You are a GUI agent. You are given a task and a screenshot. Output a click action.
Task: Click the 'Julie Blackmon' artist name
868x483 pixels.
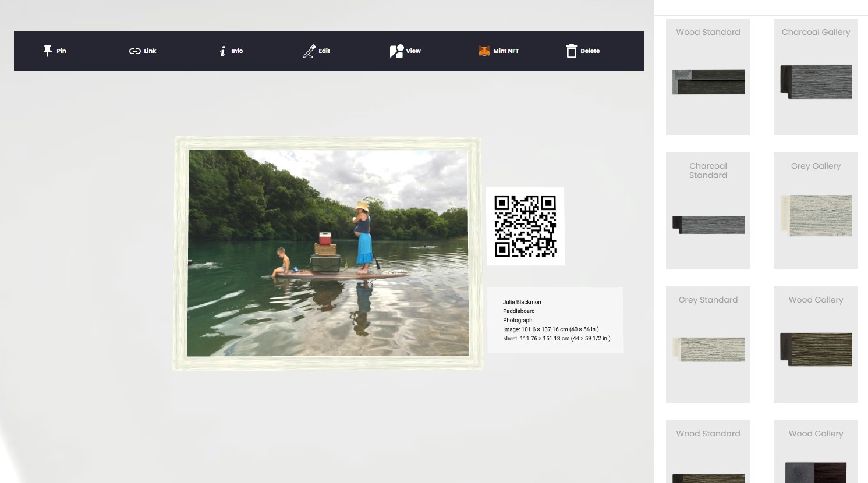pyautogui.click(x=522, y=302)
